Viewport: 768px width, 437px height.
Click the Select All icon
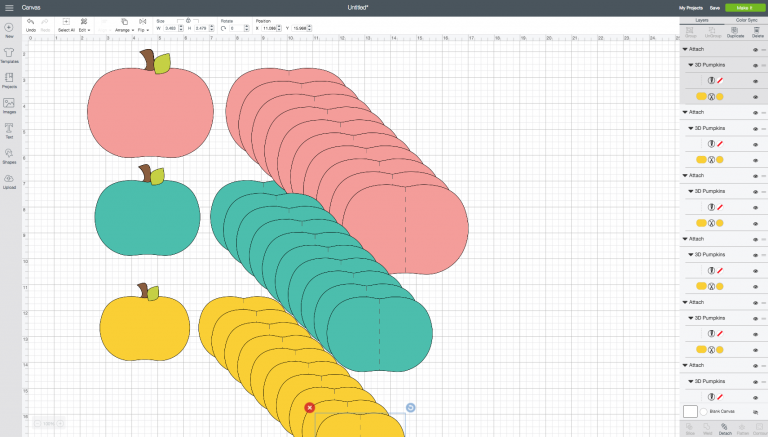(x=66, y=24)
